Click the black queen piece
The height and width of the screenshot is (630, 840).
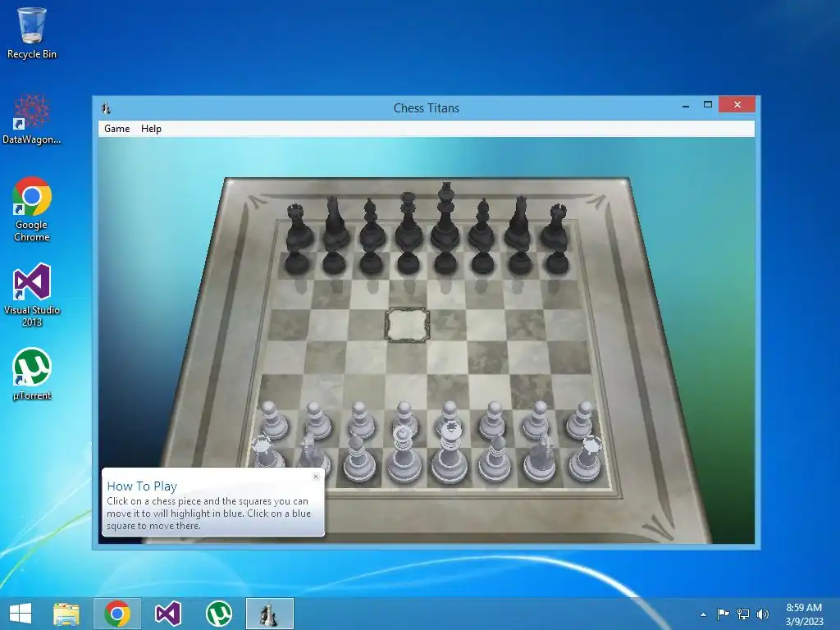[409, 221]
